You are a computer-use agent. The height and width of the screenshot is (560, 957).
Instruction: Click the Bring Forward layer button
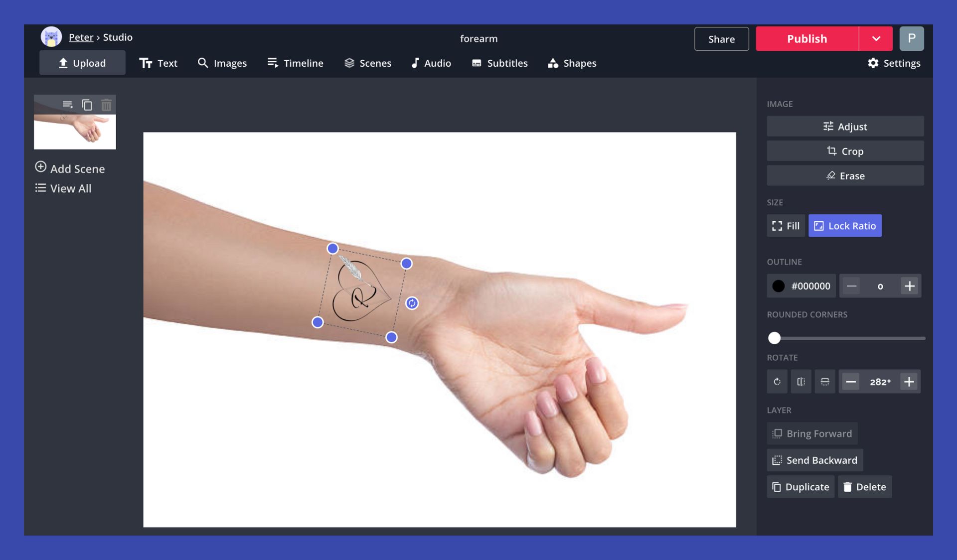[x=812, y=432]
